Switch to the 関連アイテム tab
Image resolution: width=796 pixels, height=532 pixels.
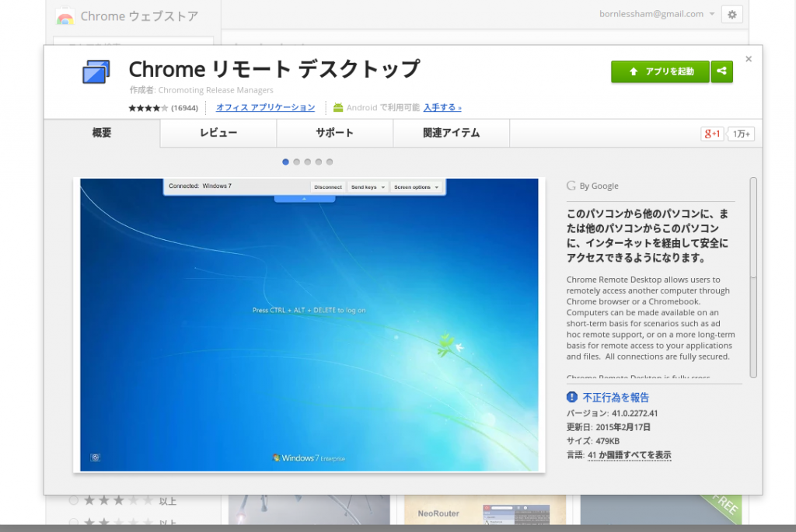(452, 133)
